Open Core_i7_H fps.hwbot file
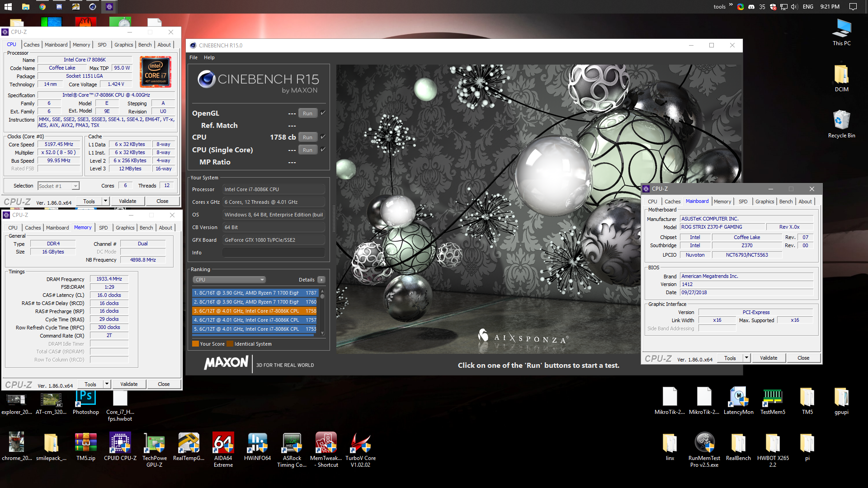 (120, 406)
